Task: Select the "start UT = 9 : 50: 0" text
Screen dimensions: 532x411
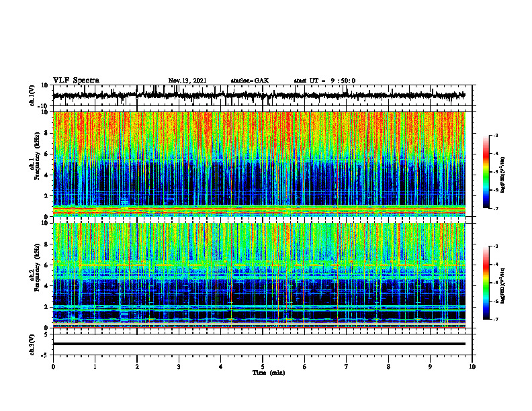Action: tap(324, 81)
